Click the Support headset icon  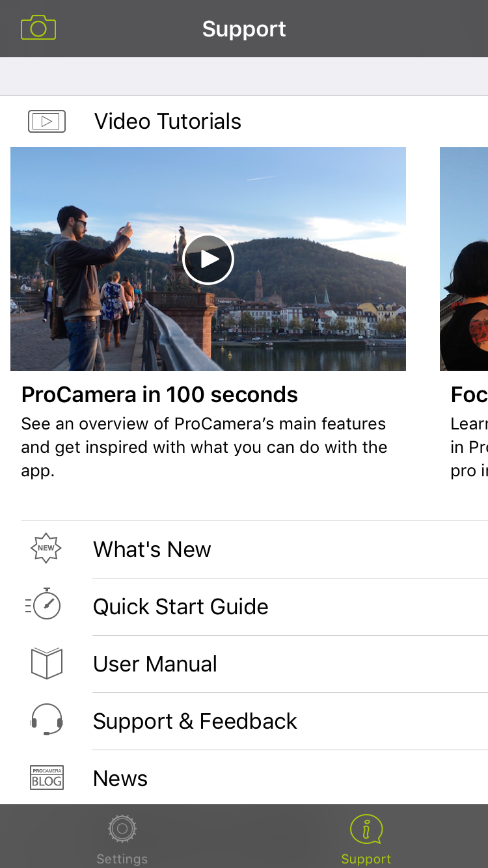point(46,720)
